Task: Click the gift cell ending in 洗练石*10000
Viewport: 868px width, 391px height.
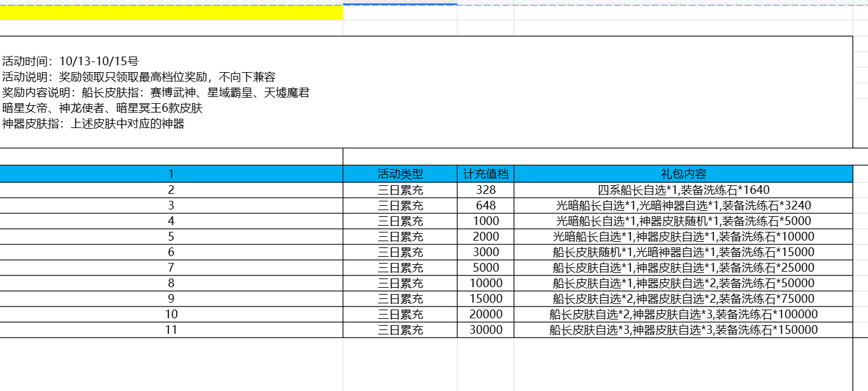Action: (x=683, y=237)
